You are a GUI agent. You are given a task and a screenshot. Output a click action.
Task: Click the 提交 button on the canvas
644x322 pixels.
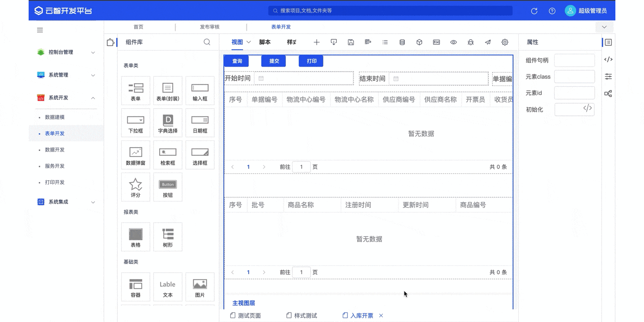click(x=274, y=61)
